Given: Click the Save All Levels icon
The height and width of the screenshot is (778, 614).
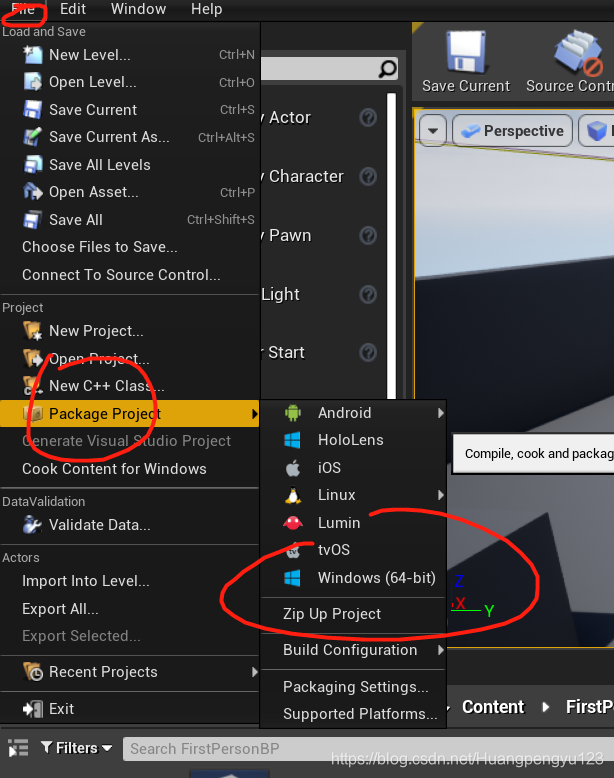Looking at the screenshot, I should click(x=33, y=165).
